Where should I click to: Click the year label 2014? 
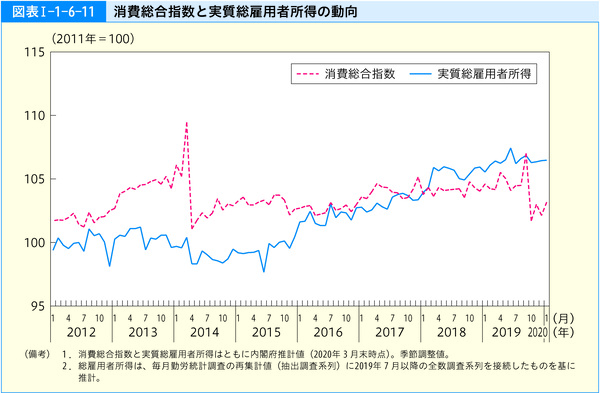click(205, 332)
